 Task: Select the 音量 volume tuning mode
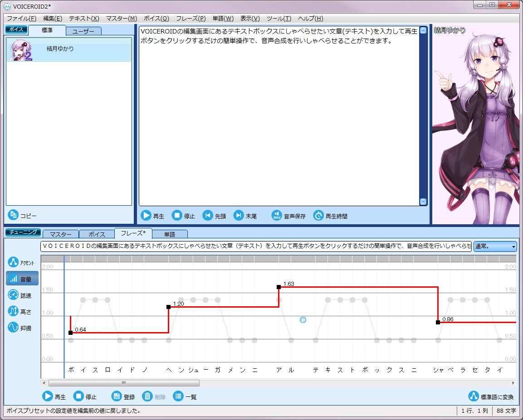coord(22,279)
